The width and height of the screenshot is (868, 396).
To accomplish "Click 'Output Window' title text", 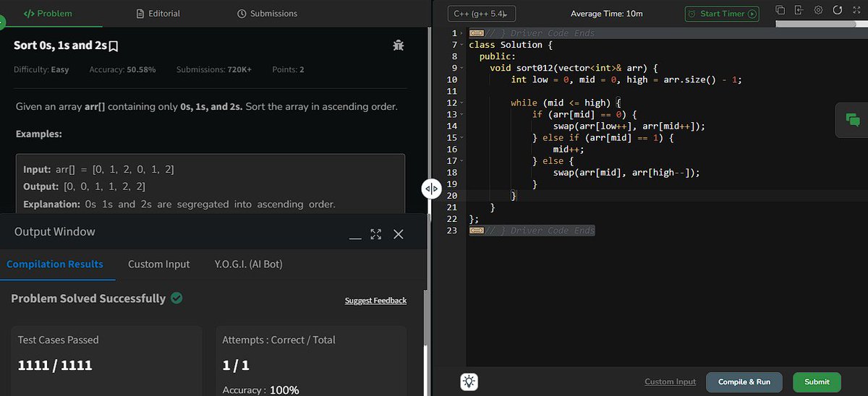I will pos(55,232).
